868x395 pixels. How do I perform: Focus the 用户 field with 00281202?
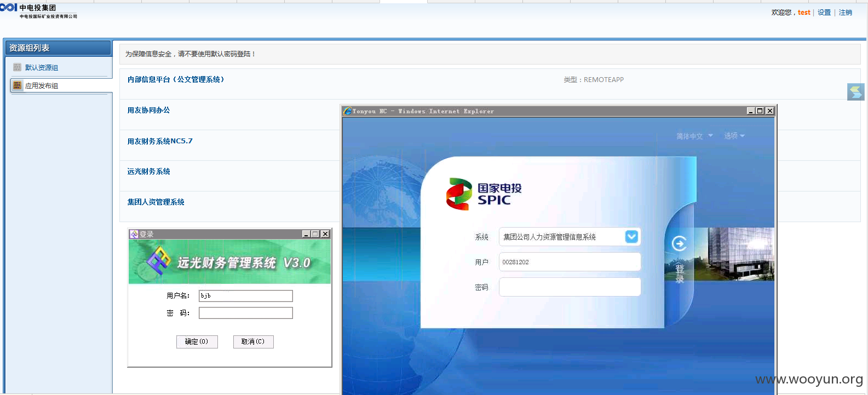570,262
